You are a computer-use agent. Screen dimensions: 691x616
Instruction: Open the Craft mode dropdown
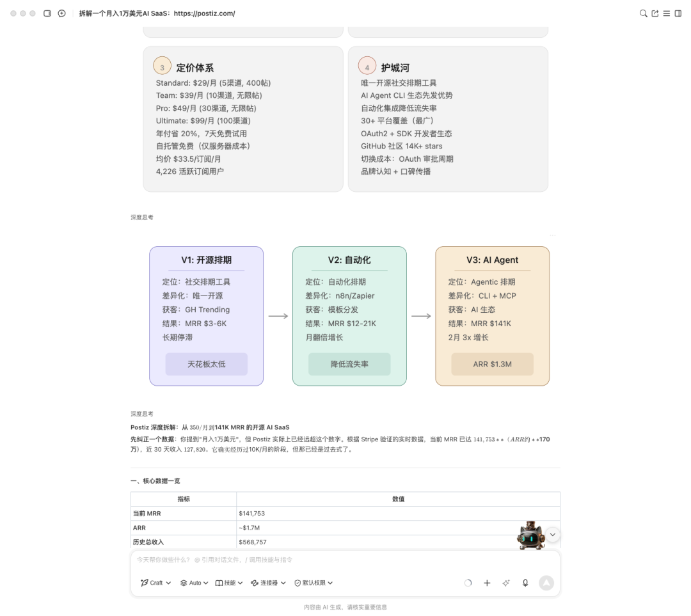click(x=156, y=583)
